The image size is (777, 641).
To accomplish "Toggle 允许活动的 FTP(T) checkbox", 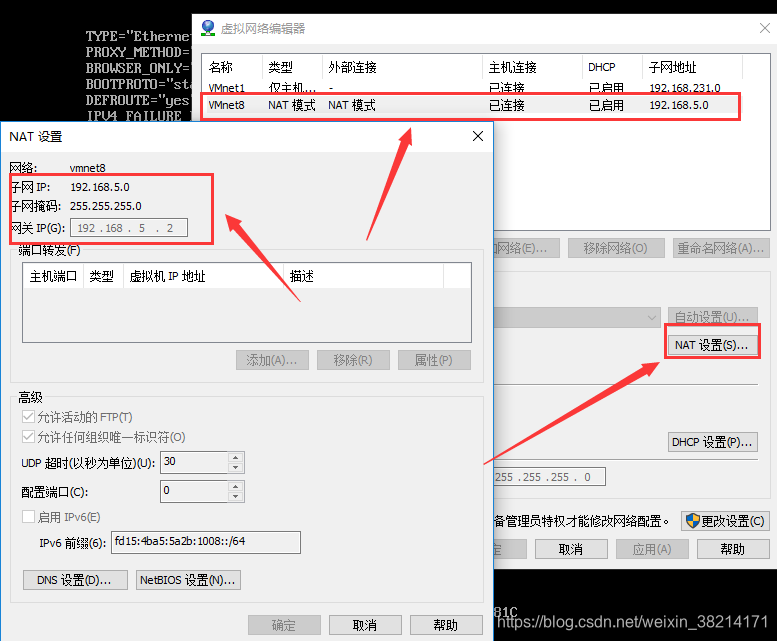I will click(x=28, y=417).
